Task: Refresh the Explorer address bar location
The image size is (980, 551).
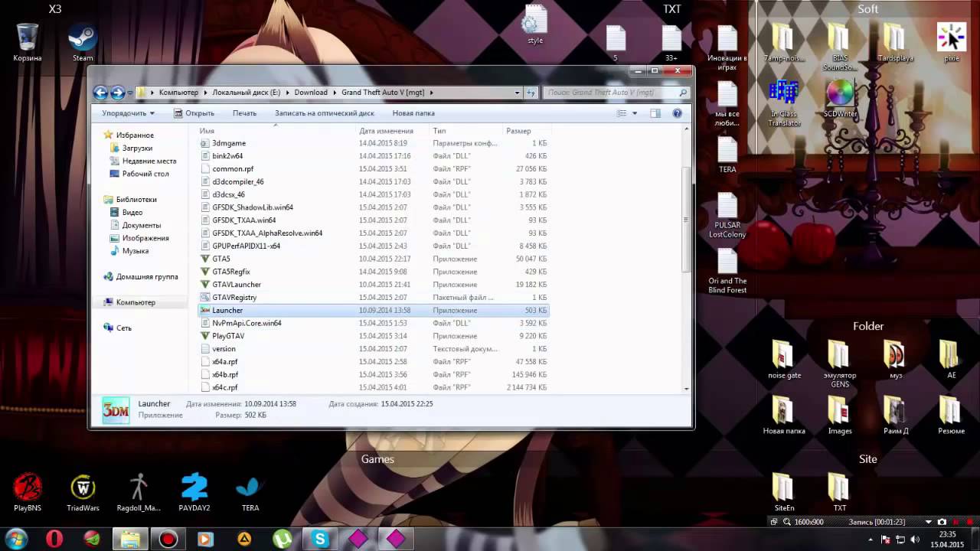Action: coord(531,93)
